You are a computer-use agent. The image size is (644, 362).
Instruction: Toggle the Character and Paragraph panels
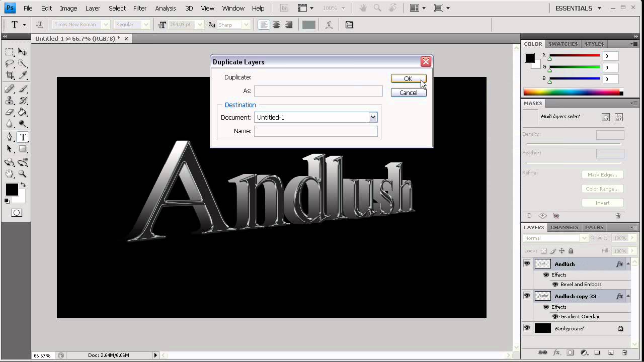(x=349, y=25)
